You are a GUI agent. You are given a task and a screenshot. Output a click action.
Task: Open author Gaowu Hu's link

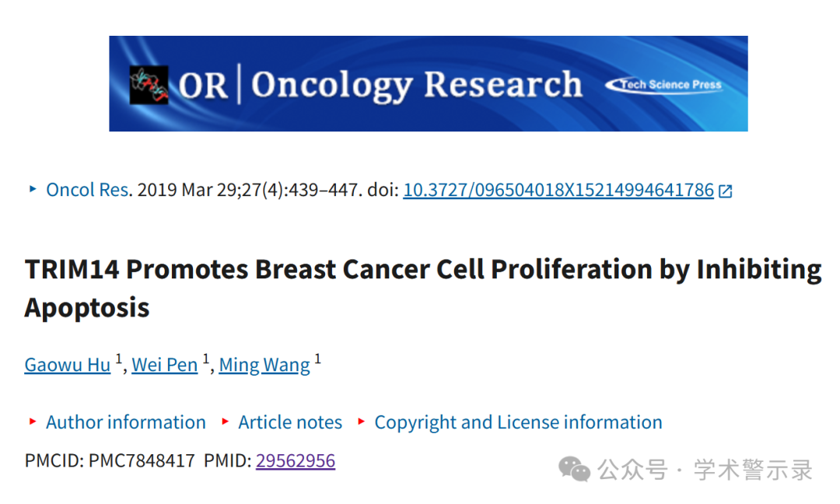coord(68,365)
